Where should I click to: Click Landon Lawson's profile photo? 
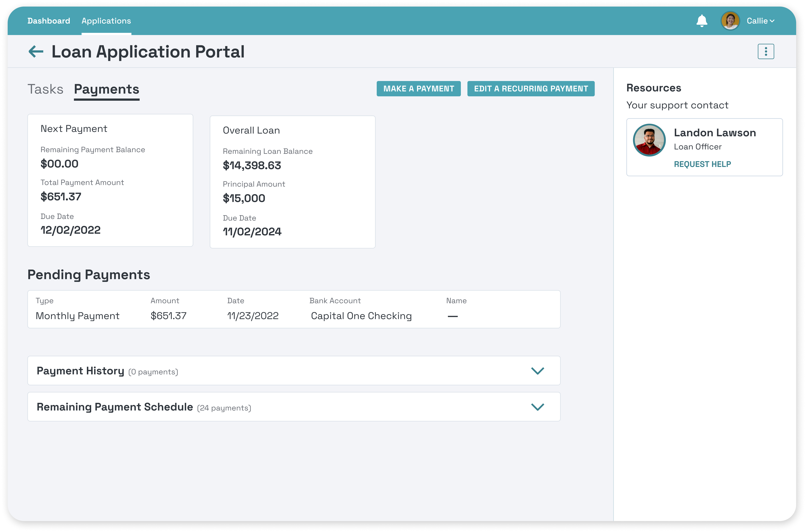point(649,140)
